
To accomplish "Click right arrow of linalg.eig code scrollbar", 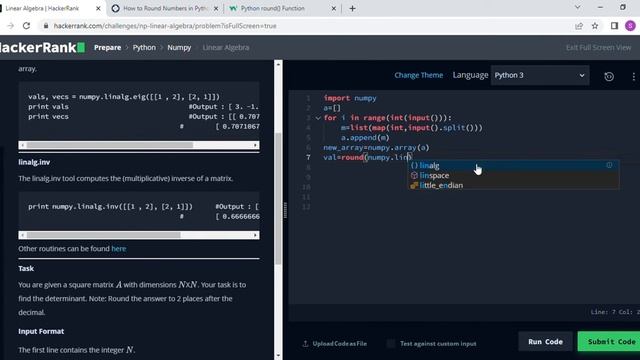I will click(256, 145).
